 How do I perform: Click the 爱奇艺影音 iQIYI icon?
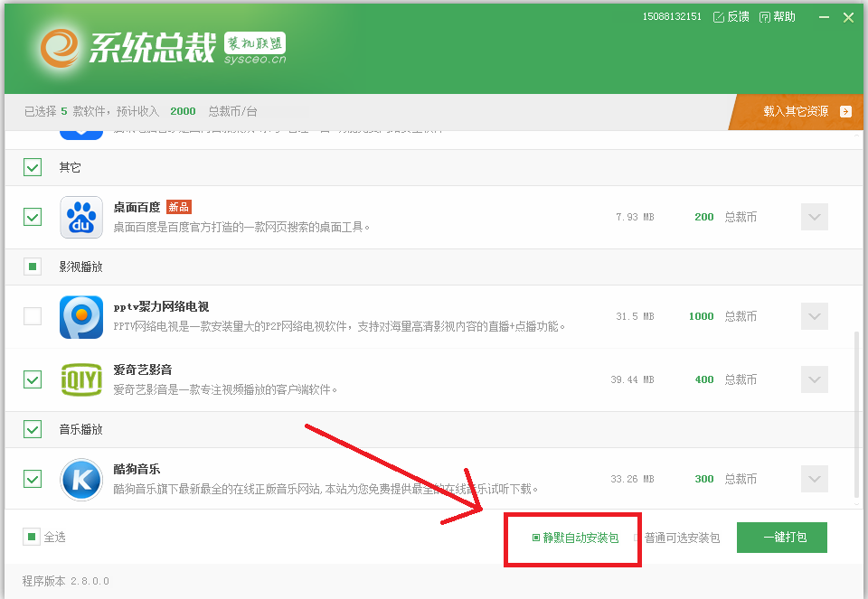click(x=81, y=380)
